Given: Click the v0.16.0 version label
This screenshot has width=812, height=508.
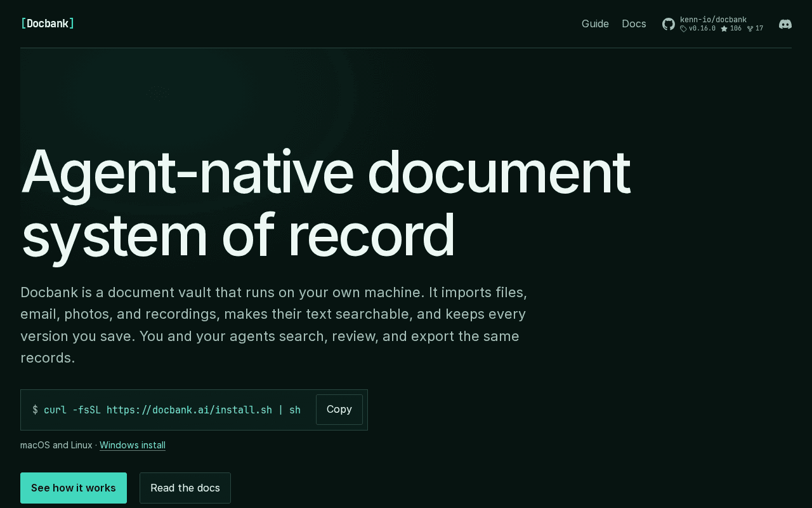Looking at the screenshot, I should 702,29.
